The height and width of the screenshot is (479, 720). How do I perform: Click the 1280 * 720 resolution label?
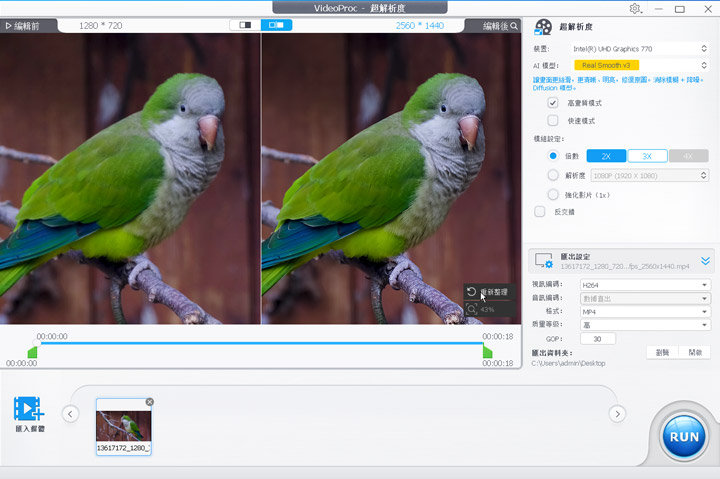[101, 26]
